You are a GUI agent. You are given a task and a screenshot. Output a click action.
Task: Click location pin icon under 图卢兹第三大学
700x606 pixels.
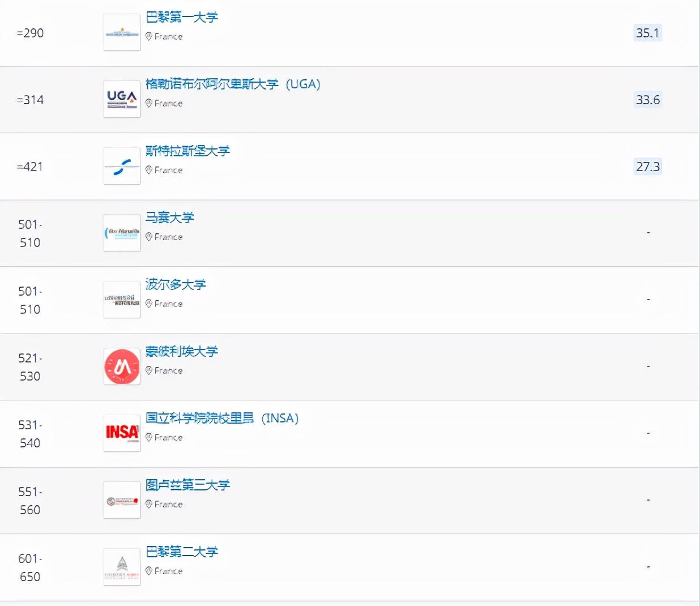pos(149,504)
